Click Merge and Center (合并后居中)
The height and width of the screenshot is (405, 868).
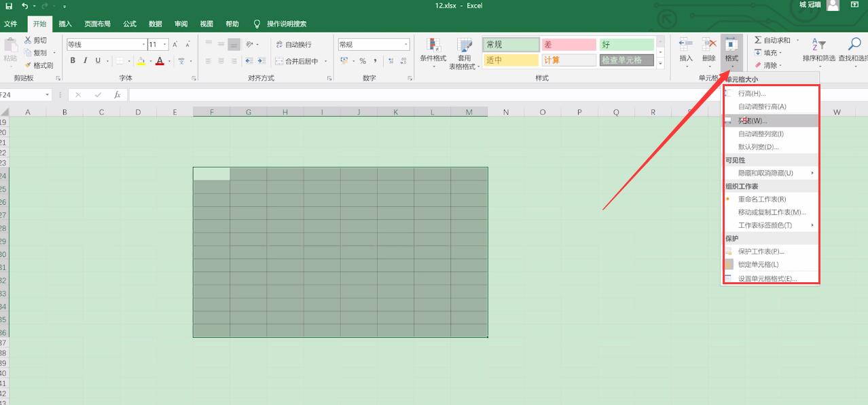click(297, 61)
